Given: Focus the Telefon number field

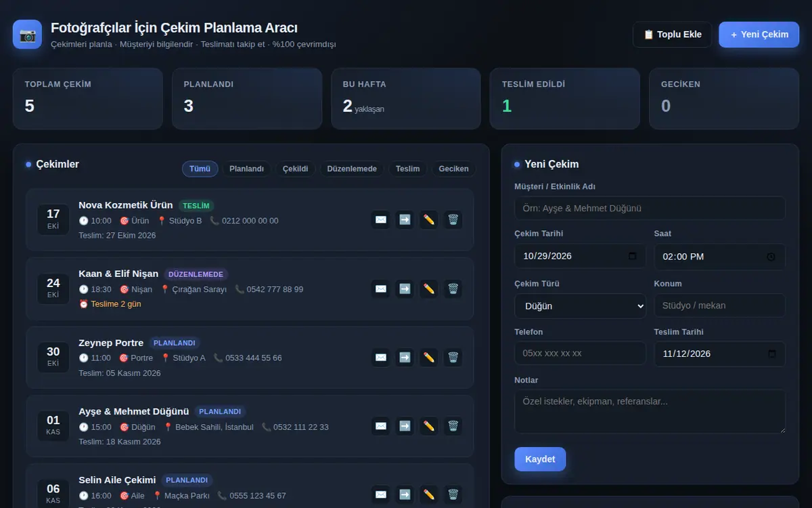Looking at the screenshot, I should point(581,354).
